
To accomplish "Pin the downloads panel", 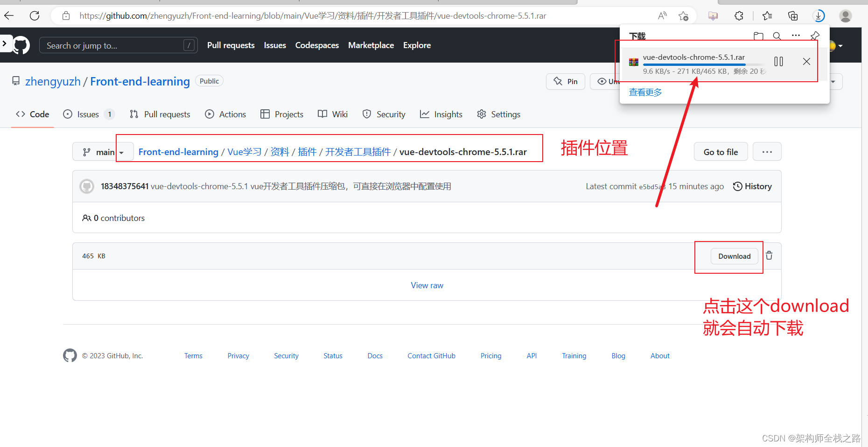I will coord(815,36).
